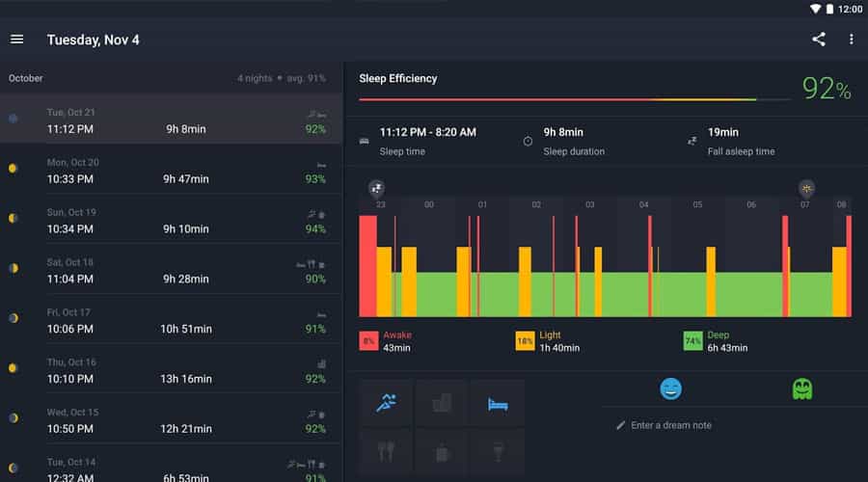Click the moon phase icon for Mon, Oct 20
This screenshot has height=482, width=868.
point(13,169)
